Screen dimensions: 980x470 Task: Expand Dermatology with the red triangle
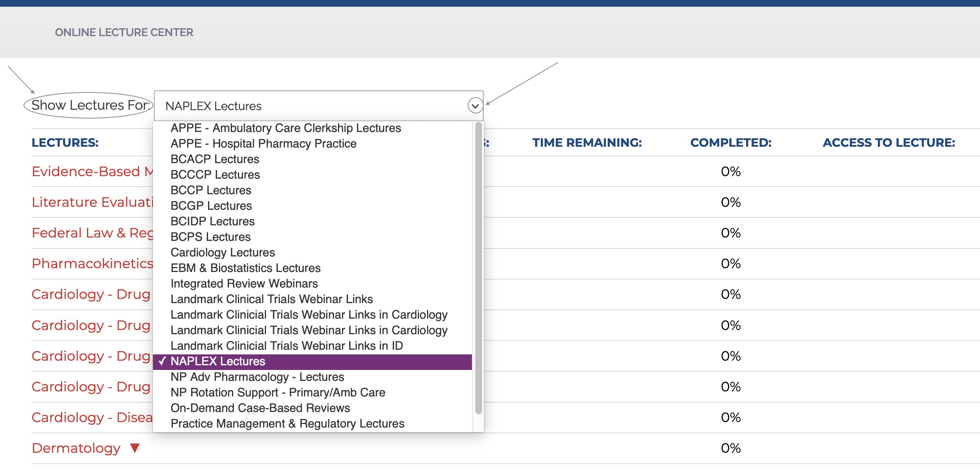135,448
